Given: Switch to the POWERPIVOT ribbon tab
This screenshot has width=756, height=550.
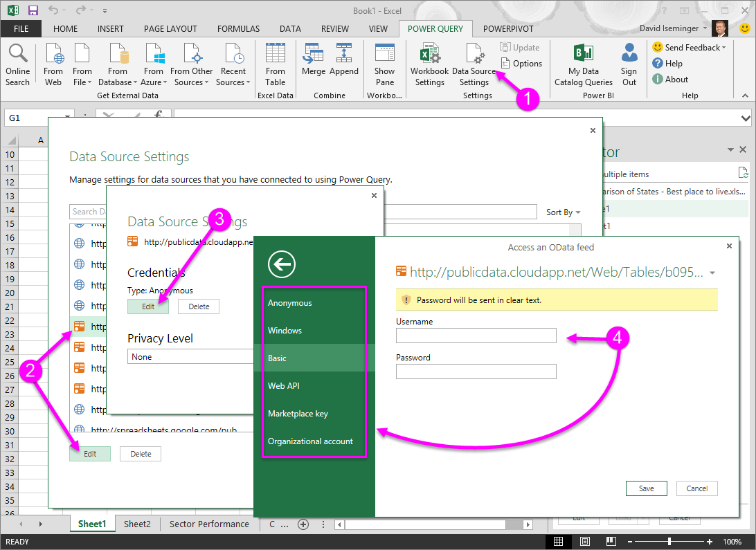Looking at the screenshot, I should (x=508, y=29).
